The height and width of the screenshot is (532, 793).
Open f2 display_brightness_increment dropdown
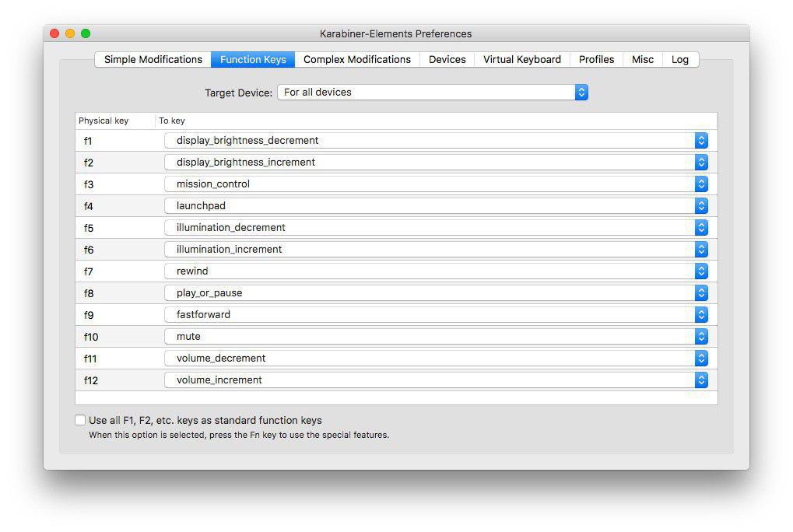pyautogui.click(x=436, y=163)
